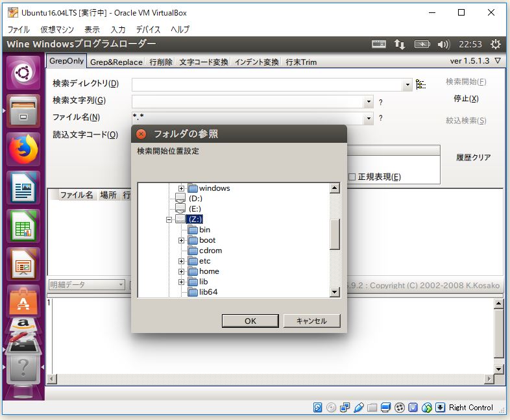
Task: Click キャンセル in folder dialog
Action: 311,321
